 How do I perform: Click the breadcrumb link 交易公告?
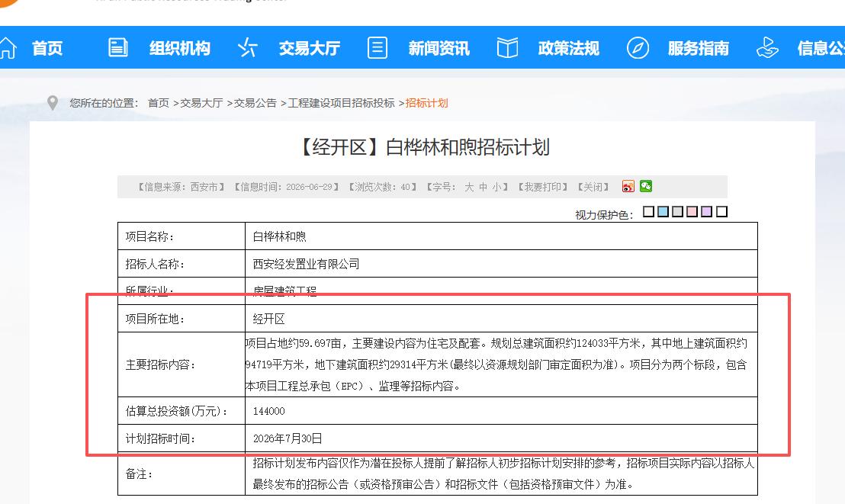[255, 103]
